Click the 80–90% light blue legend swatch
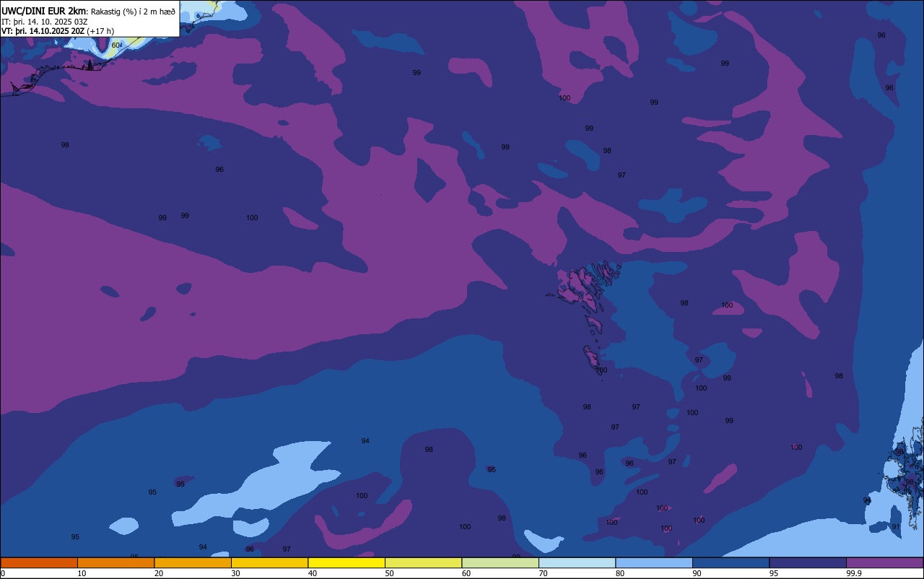924x579 pixels. coord(654,562)
